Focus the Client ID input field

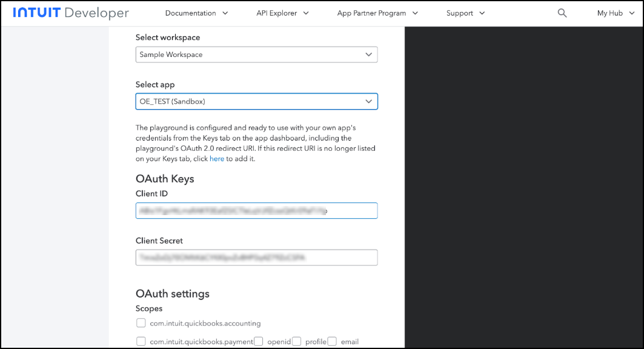[256, 211]
